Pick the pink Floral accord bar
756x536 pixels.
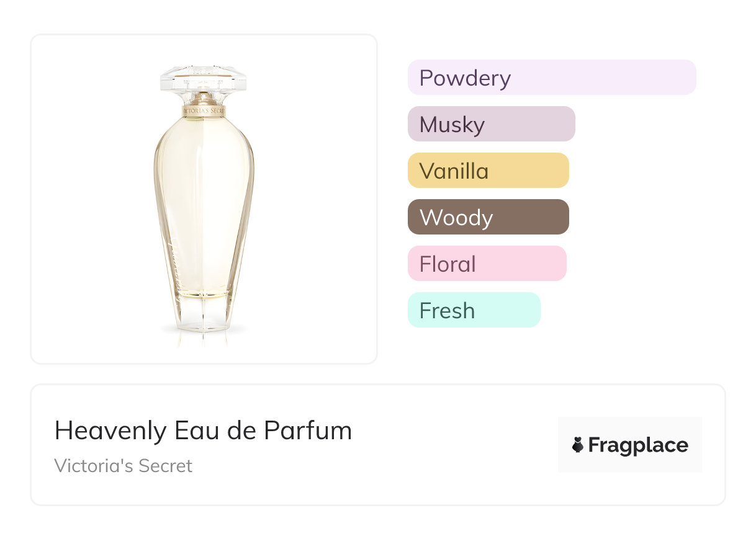click(487, 264)
